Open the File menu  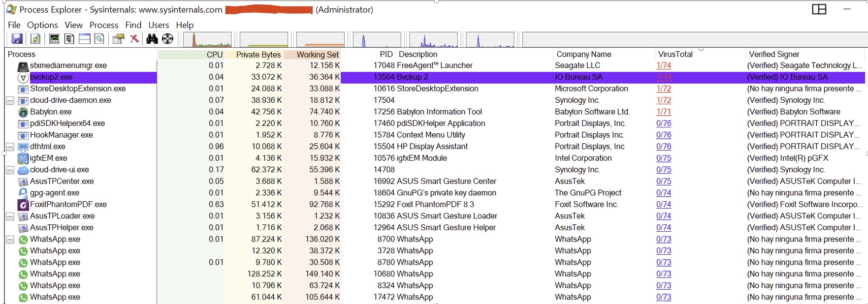pyautogui.click(x=14, y=25)
